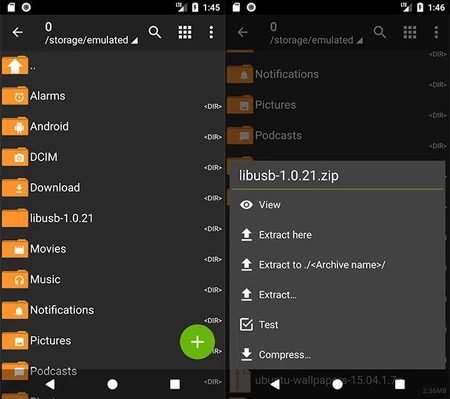Expand the /storage/emulated path dropdown
The height and width of the screenshot is (399, 450).
(91, 40)
